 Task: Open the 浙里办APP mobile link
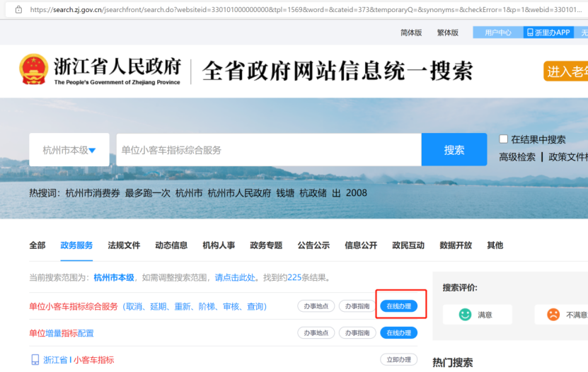click(548, 33)
